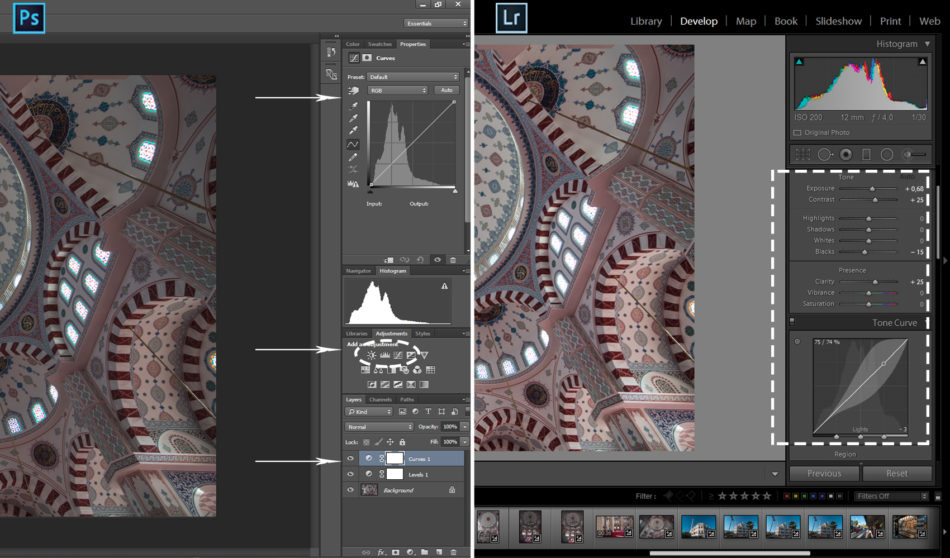Add a Levels adjustment from Adjustments panel
950x558 pixels.
tap(384, 355)
